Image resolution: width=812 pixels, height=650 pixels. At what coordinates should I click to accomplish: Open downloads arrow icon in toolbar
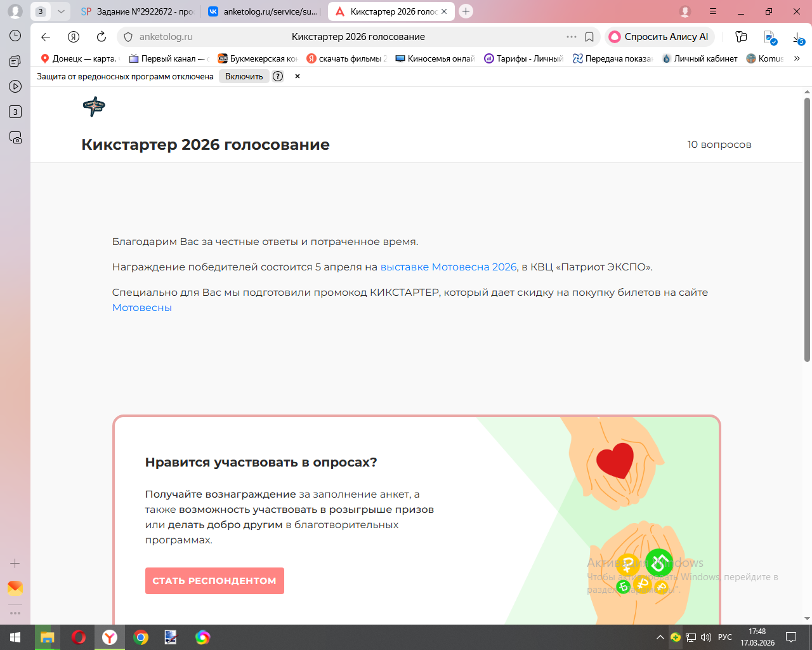[798, 37]
